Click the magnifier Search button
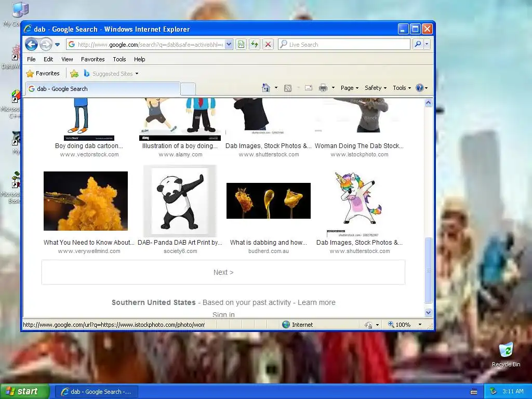This screenshot has width=532, height=399. coord(418,44)
